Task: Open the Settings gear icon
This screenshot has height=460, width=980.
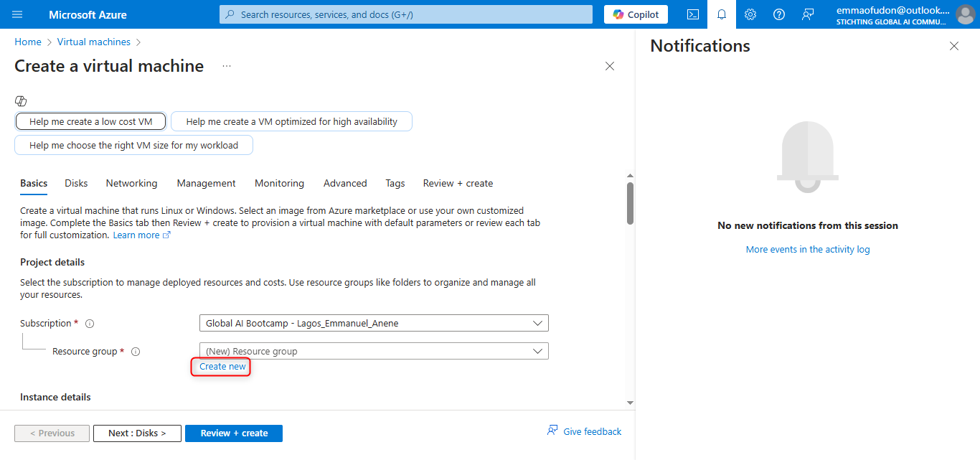Action: coord(750,14)
